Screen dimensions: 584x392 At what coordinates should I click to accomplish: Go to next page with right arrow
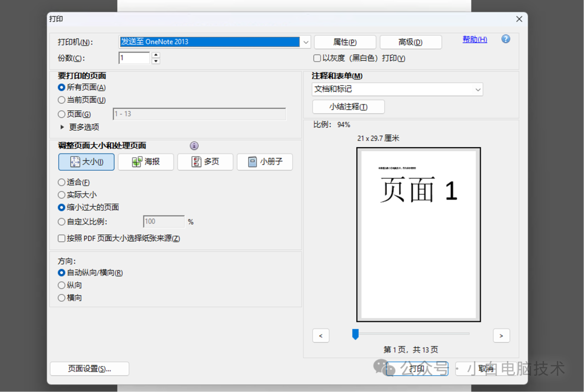(501, 335)
